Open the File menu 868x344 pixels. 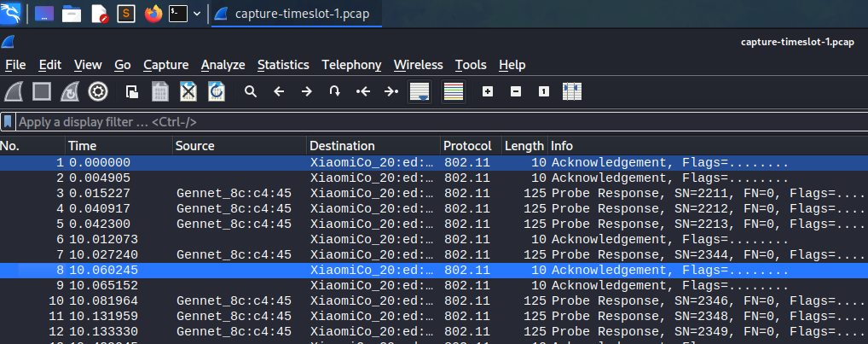point(15,65)
